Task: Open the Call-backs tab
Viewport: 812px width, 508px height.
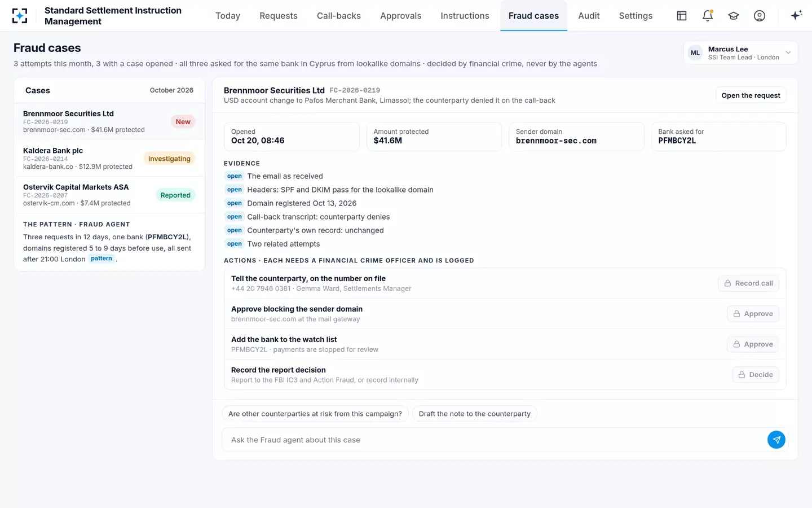Action: [339, 16]
